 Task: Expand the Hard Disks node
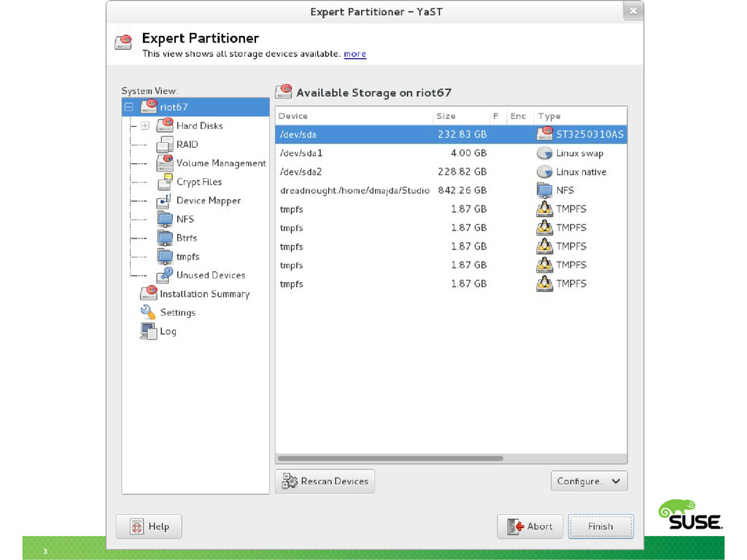point(145,125)
